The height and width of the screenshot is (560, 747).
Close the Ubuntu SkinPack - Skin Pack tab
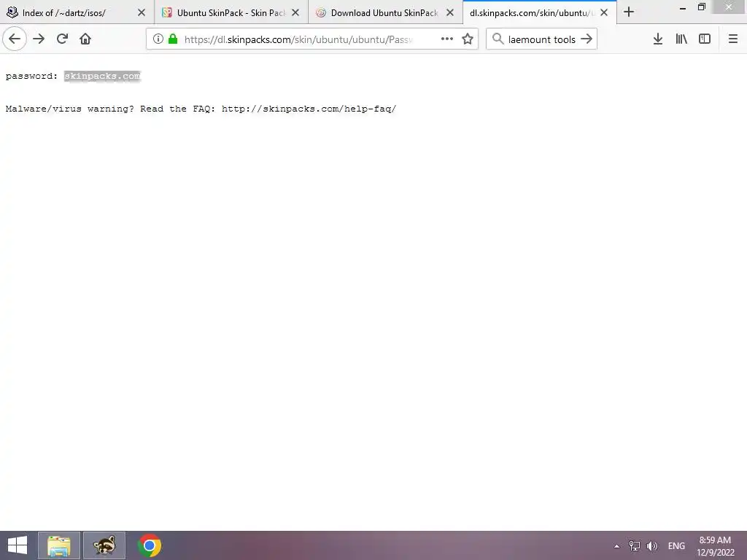[295, 13]
